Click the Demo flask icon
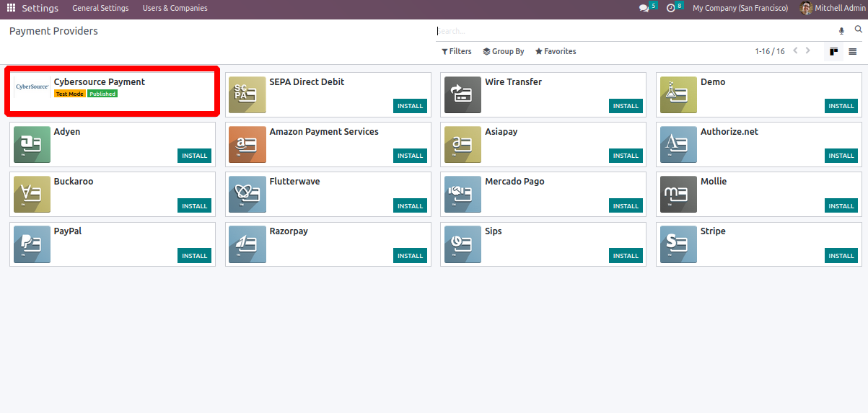868x413 pixels. 678,95
